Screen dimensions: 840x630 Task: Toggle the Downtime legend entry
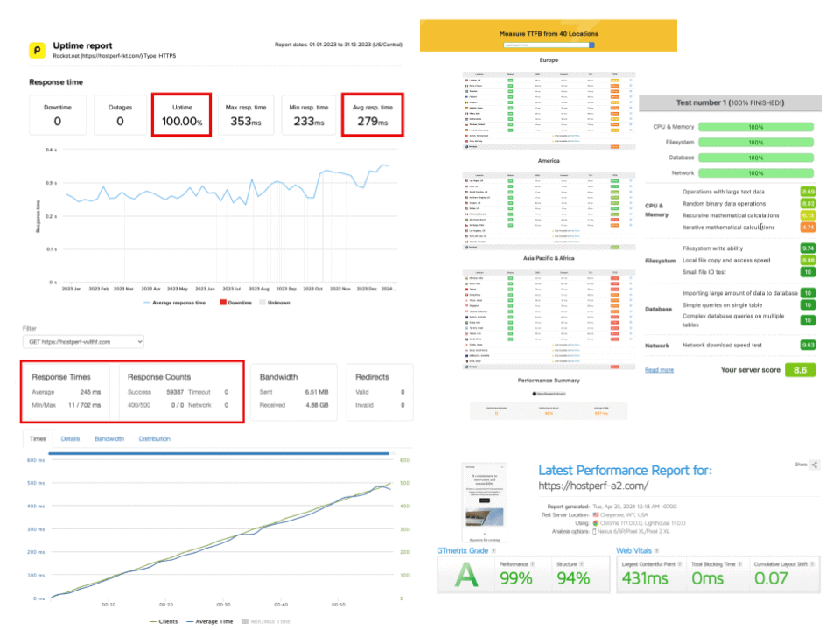(x=235, y=303)
